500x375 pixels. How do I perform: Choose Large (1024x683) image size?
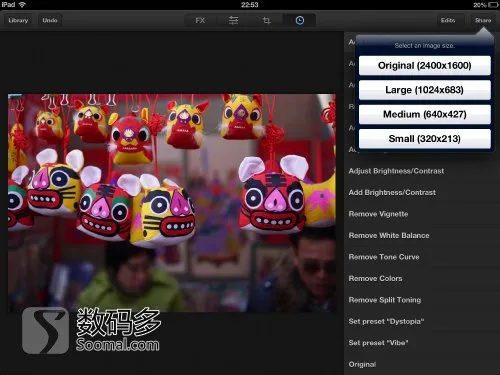(x=425, y=90)
